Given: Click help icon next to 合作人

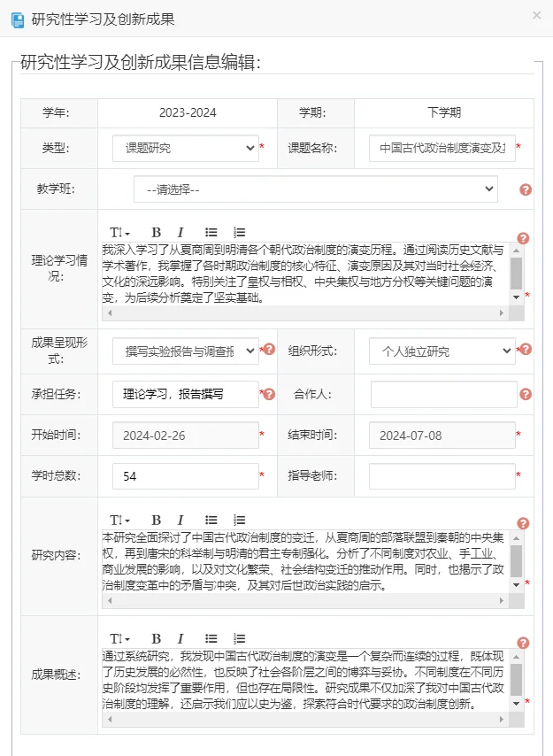Looking at the screenshot, I should coord(526,394).
